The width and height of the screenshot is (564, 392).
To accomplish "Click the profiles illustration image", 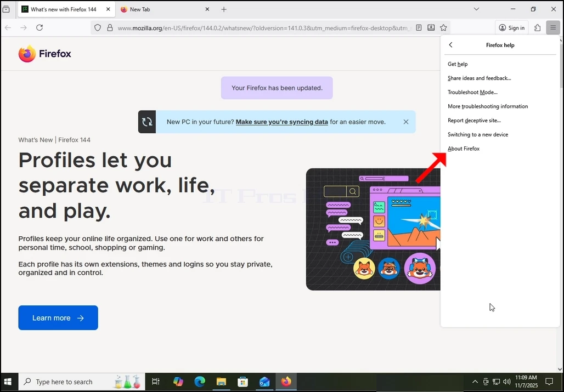I will [373, 229].
